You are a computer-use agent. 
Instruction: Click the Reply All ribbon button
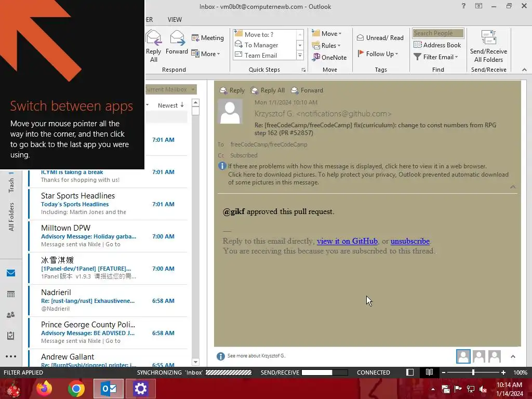(153, 46)
